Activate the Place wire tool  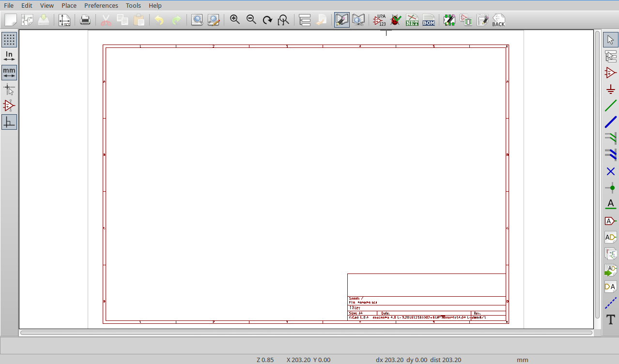coord(610,106)
